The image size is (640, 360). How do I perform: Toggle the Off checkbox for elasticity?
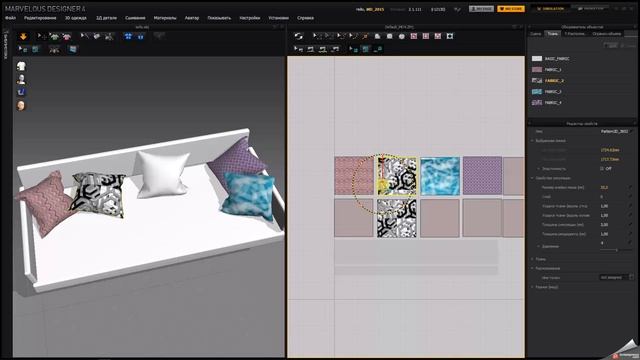coord(602,168)
